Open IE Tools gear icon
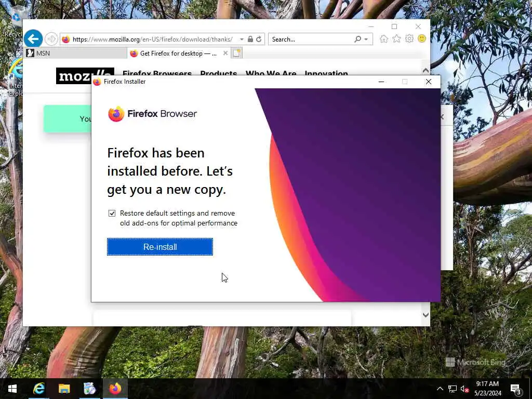 (409, 39)
